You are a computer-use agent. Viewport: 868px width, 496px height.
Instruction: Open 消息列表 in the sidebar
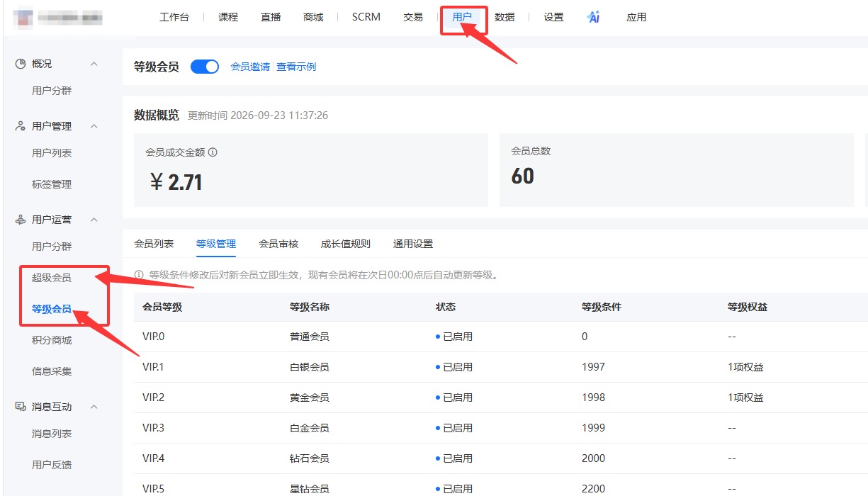click(x=52, y=434)
